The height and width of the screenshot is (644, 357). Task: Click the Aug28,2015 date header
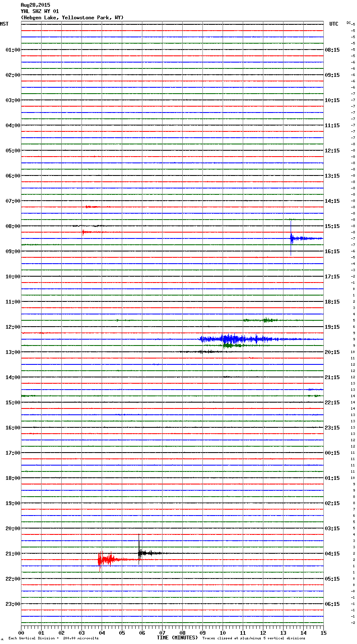(x=35, y=5)
